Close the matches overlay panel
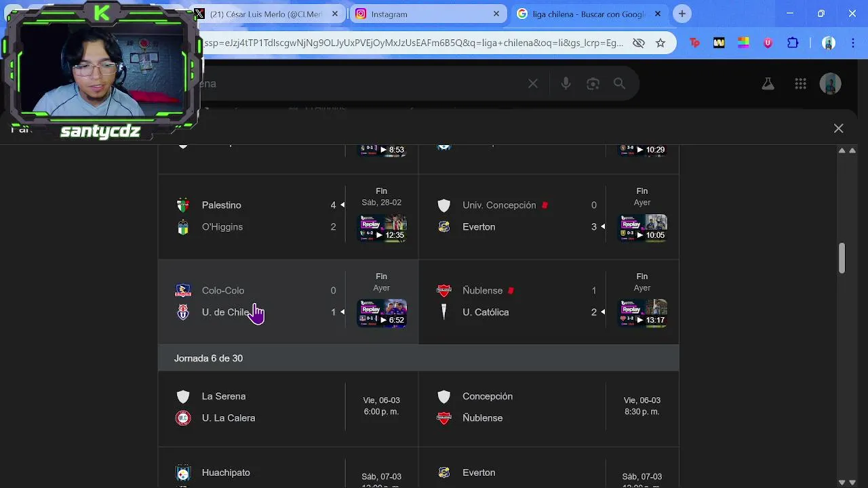 tap(838, 128)
